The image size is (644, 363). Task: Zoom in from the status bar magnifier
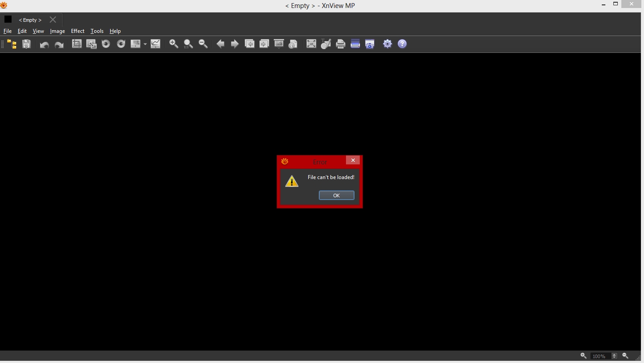pos(584,356)
